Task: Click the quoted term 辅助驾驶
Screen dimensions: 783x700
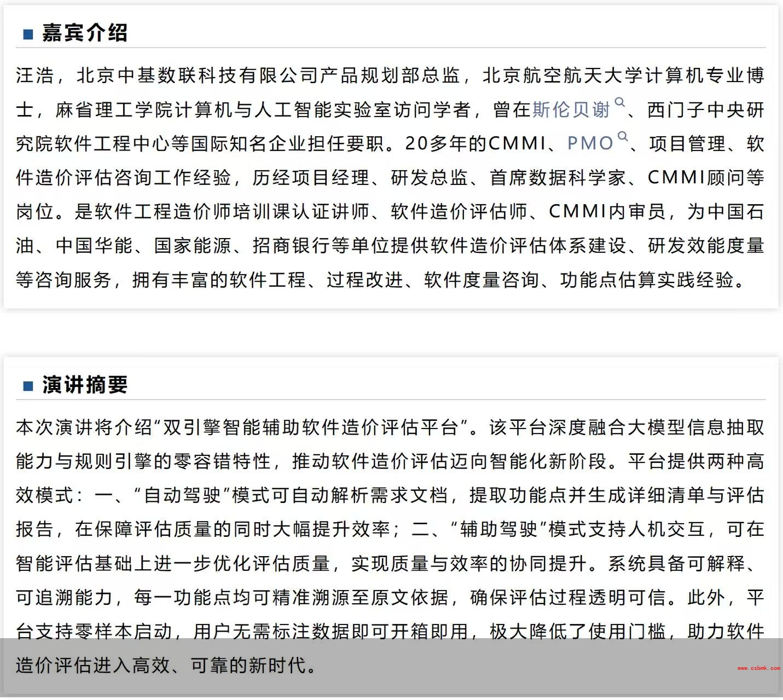Action: click(498, 529)
